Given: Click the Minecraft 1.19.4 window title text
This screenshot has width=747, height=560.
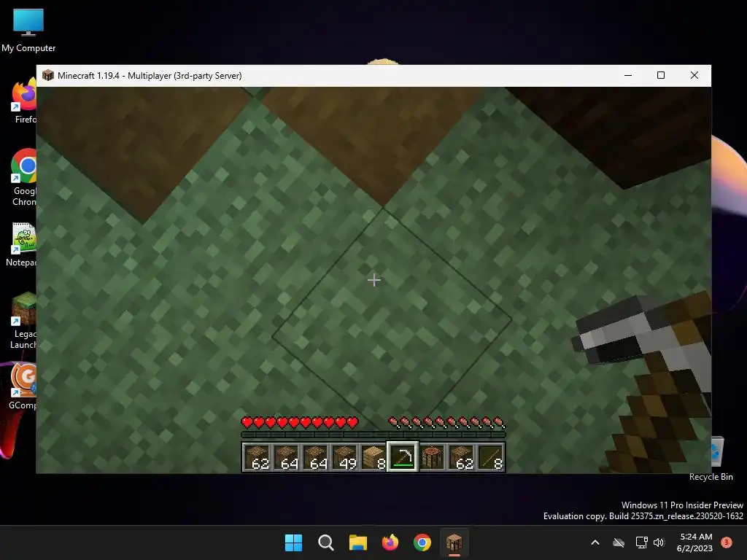Looking at the screenshot, I should point(150,76).
